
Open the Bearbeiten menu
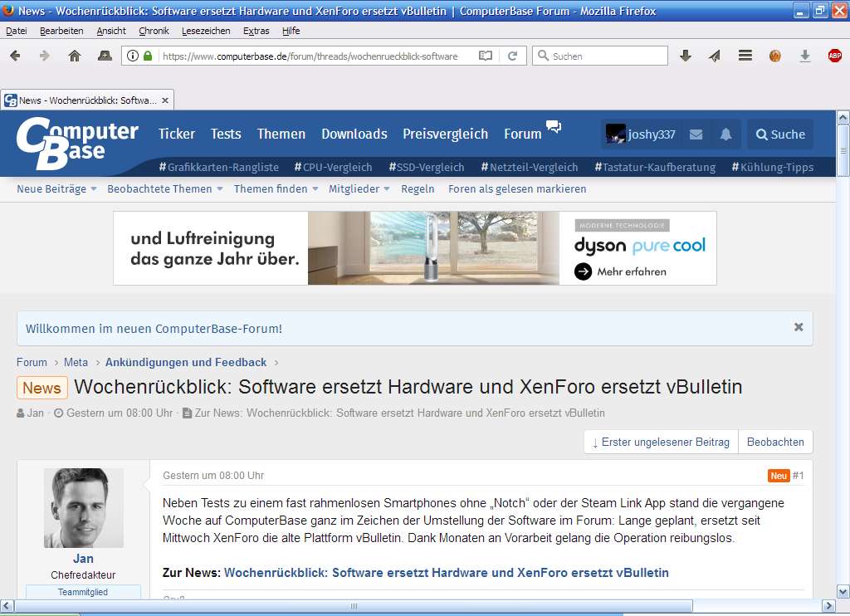(61, 31)
